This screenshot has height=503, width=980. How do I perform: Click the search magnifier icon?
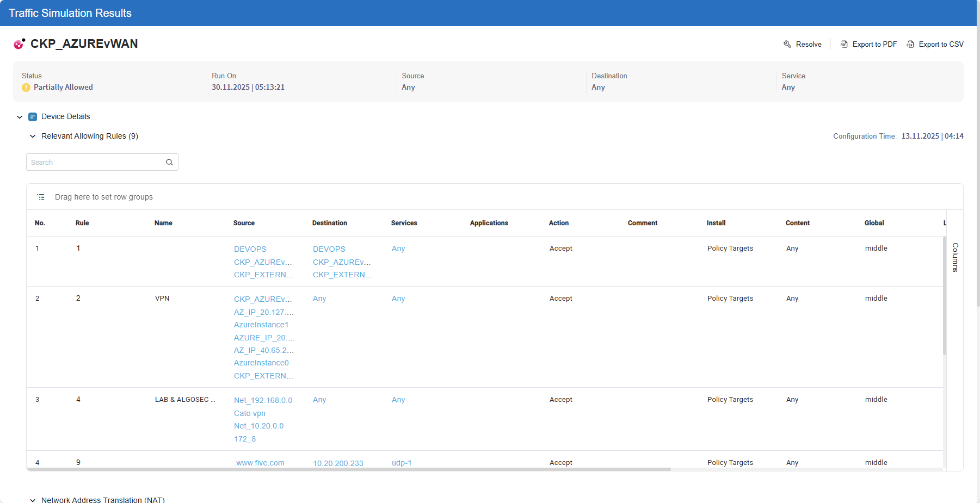[x=169, y=162]
